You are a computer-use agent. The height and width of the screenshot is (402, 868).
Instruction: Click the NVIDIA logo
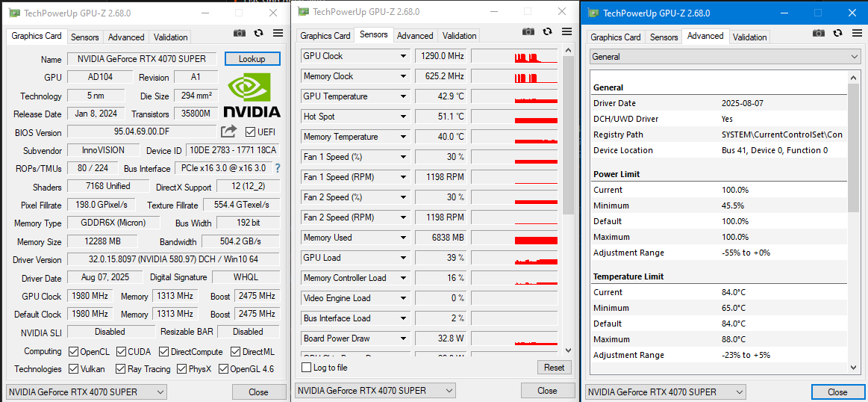tap(252, 96)
